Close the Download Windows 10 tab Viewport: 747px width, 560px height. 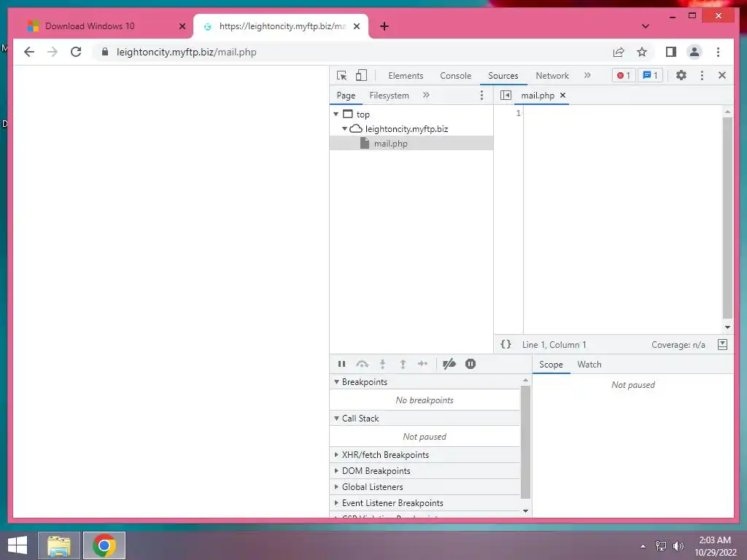click(x=182, y=26)
